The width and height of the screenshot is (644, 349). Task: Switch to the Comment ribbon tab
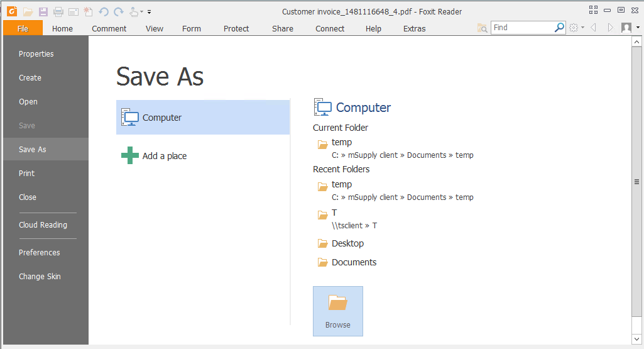click(x=109, y=28)
